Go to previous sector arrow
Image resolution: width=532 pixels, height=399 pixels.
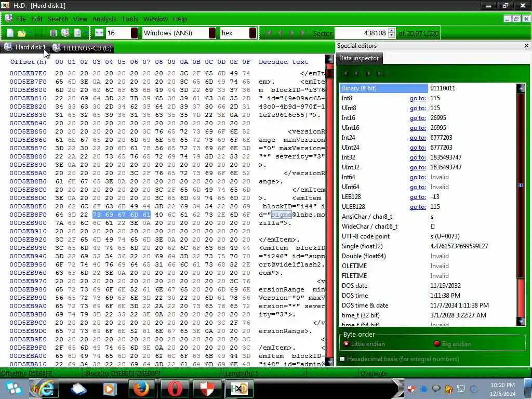[x=280, y=33]
